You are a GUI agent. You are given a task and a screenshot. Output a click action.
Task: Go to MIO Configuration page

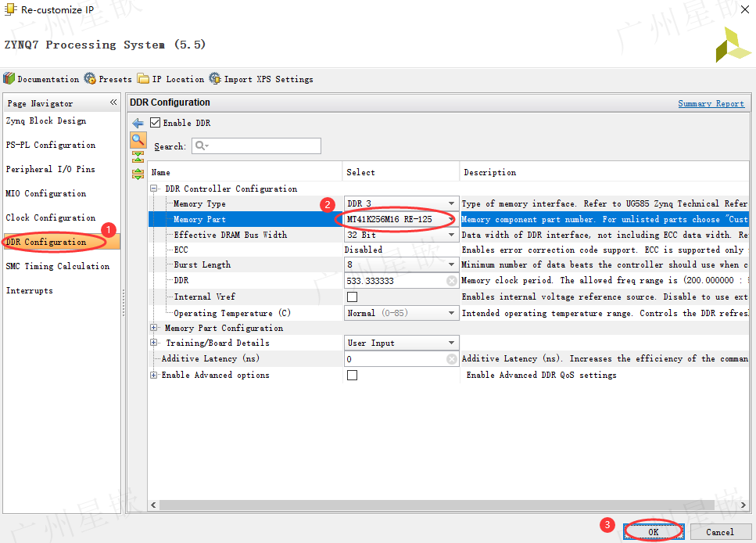tap(46, 193)
